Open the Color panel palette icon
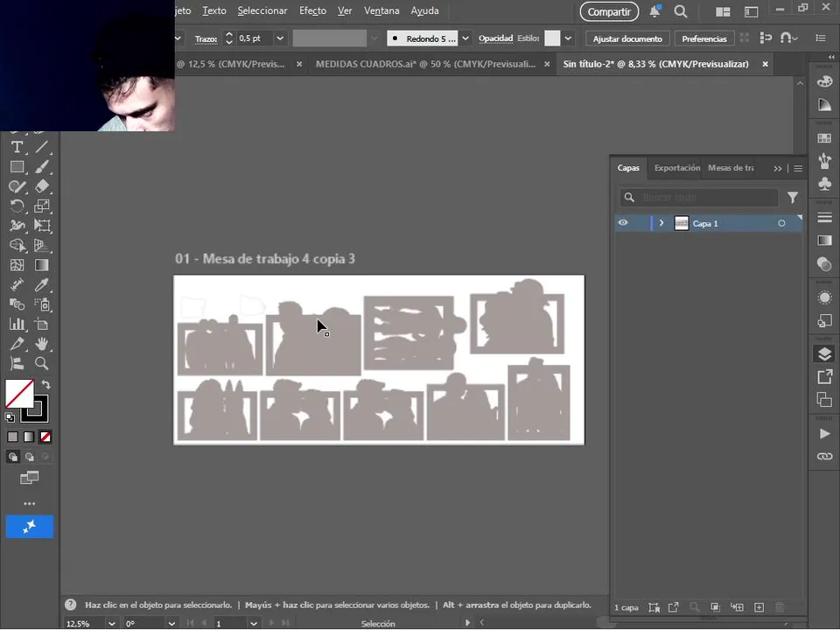The width and height of the screenshot is (840, 630). point(824,81)
